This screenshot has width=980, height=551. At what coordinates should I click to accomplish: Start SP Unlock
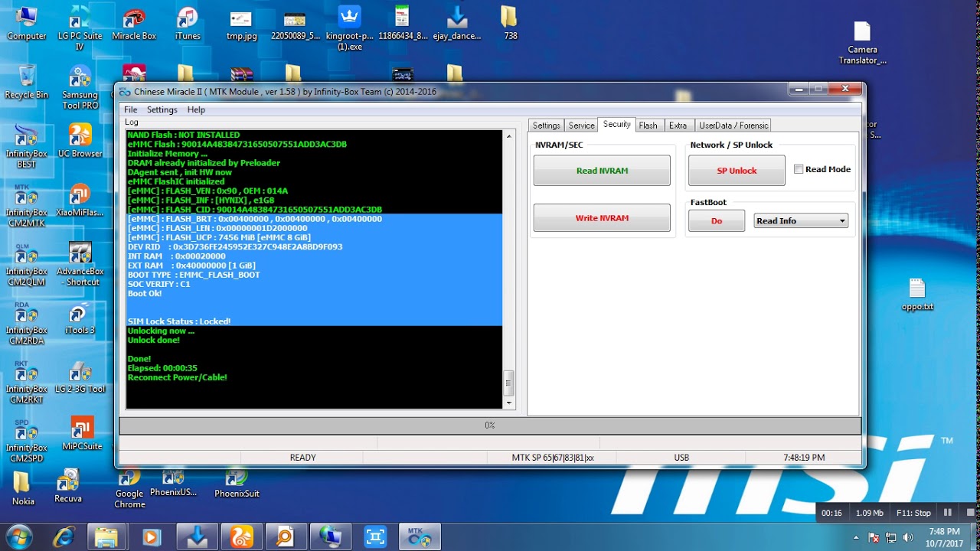coord(737,171)
